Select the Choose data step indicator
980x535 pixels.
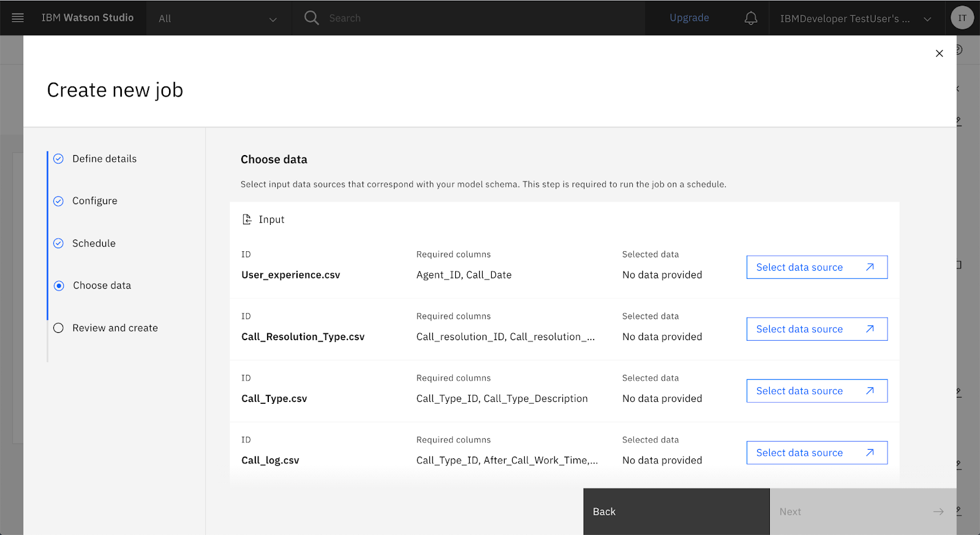click(x=59, y=286)
